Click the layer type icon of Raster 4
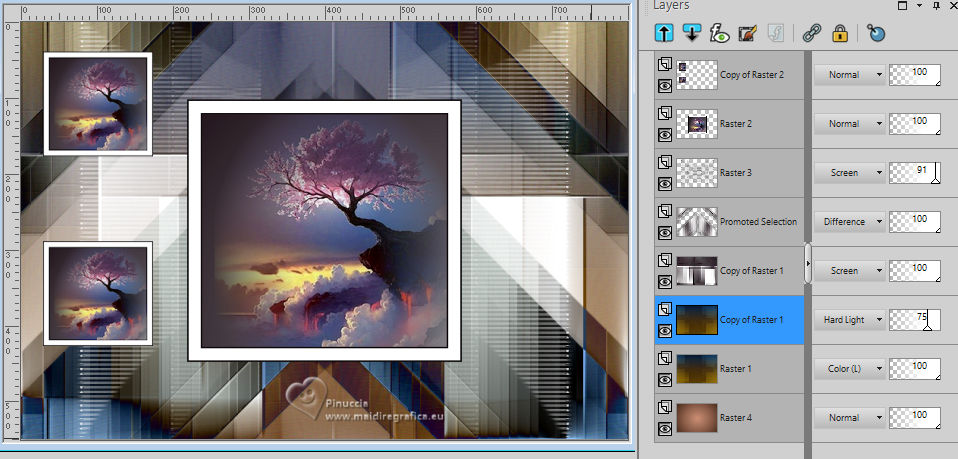Screen dimensions: 958x459 pos(665,406)
